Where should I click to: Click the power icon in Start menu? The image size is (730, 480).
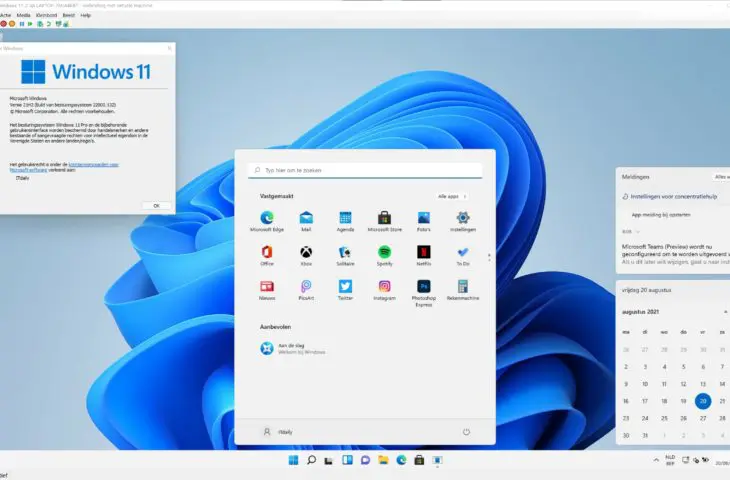pyautogui.click(x=466, y=432)
